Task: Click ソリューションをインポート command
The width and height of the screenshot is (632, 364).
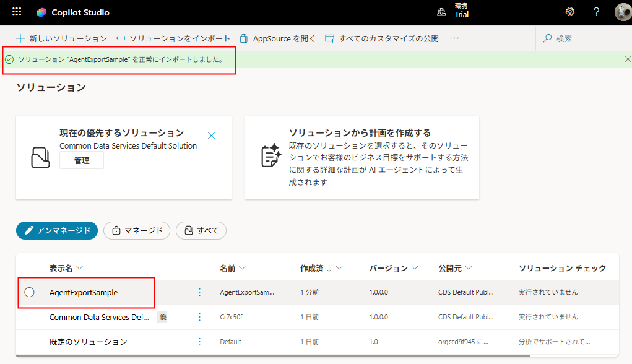Action: point(173,38)
